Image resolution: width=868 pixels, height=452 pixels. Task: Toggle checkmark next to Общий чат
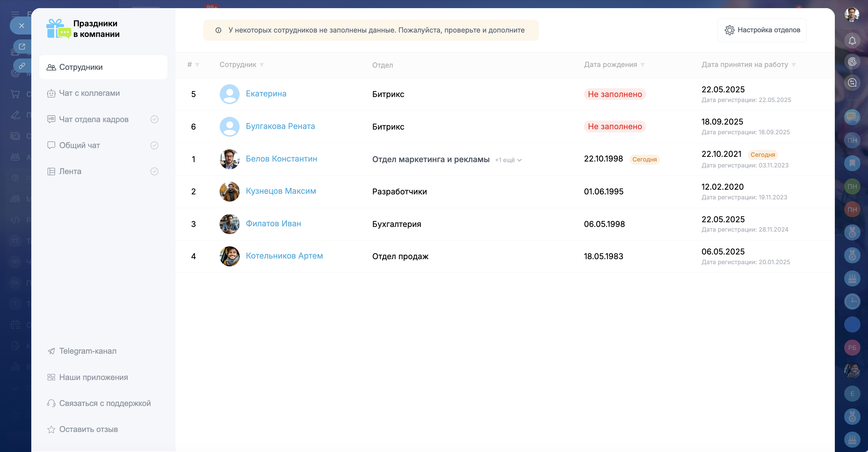click(154, 145)
